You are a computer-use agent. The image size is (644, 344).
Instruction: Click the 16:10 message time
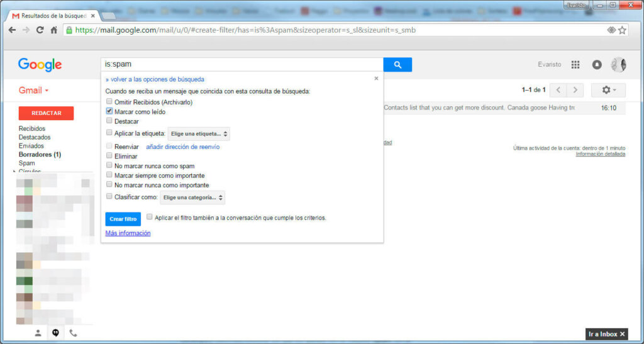[x=609, y=108]
